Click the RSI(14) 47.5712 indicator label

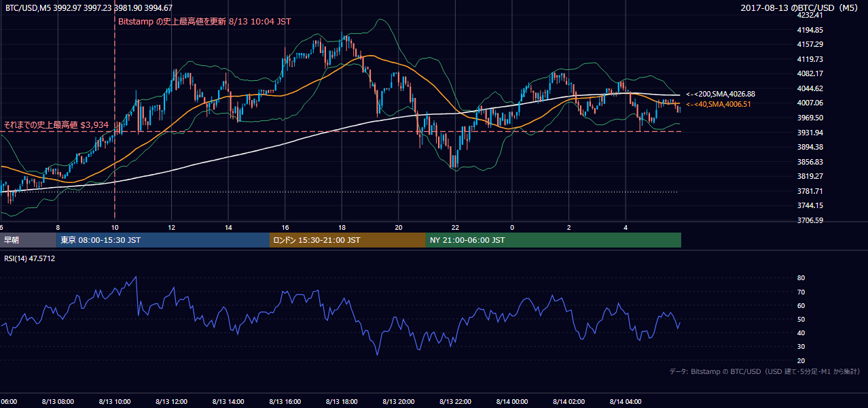(x=30, y=258)
